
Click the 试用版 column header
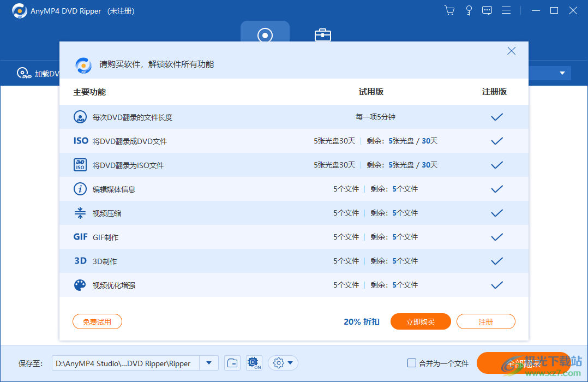371,92
